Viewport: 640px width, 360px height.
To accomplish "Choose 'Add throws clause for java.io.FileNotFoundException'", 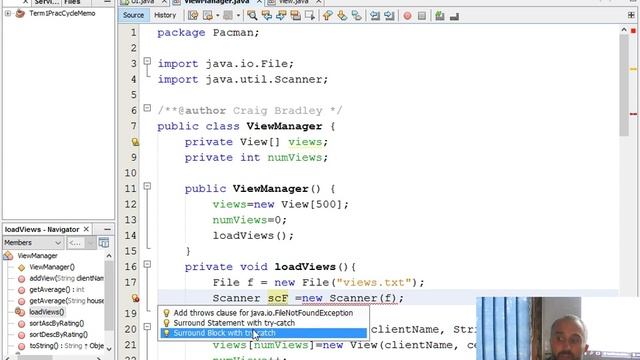I will point(263,313).
